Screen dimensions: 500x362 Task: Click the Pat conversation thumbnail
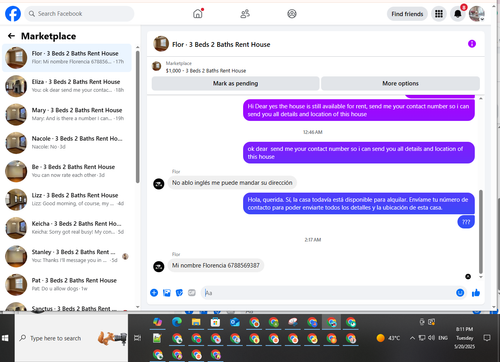16,284
